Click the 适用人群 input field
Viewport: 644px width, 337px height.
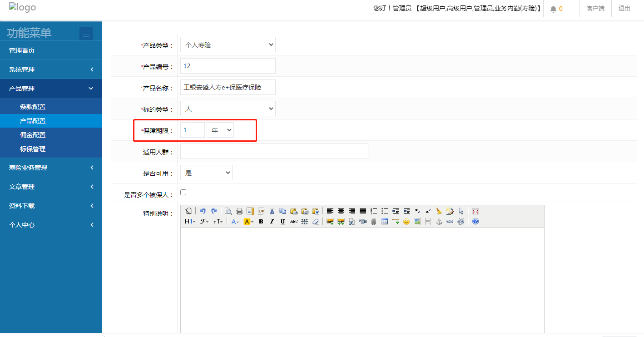click(x=274, y=151)
